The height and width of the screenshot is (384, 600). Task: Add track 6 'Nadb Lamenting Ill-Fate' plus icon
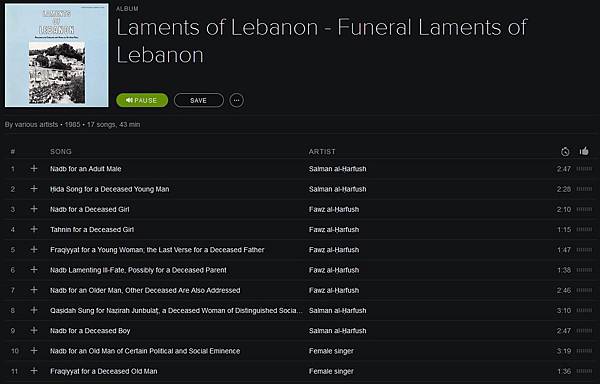pyautogui.click(x=34, y=270)
